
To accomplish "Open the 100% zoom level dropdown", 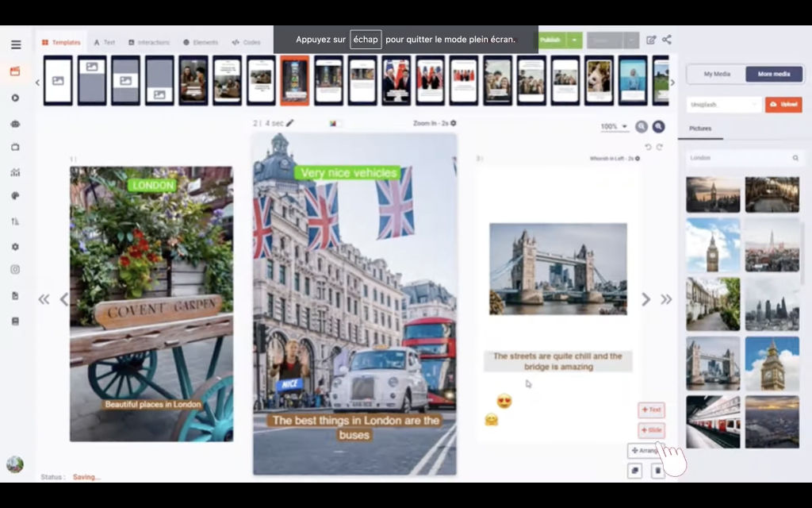I will click(614, 126).
